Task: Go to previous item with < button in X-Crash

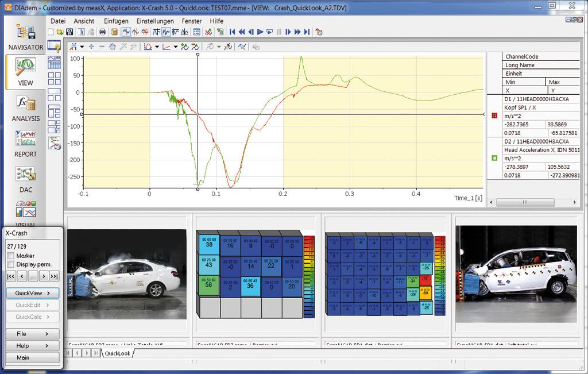Action: 22,276
